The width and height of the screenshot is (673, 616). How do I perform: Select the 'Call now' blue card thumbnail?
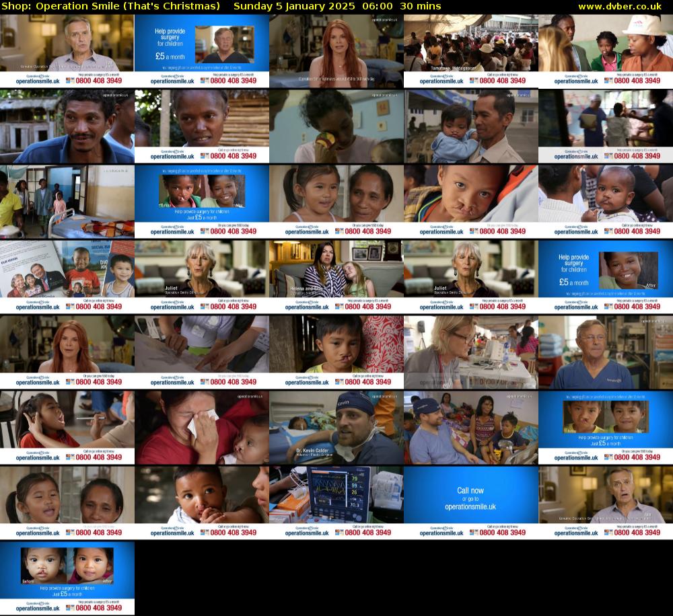471,503
